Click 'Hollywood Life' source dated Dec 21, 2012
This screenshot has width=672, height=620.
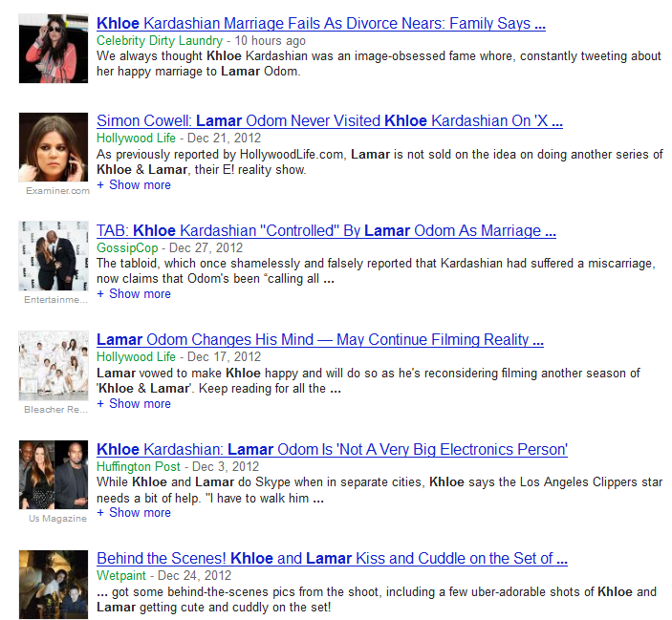tap(136, 138)
